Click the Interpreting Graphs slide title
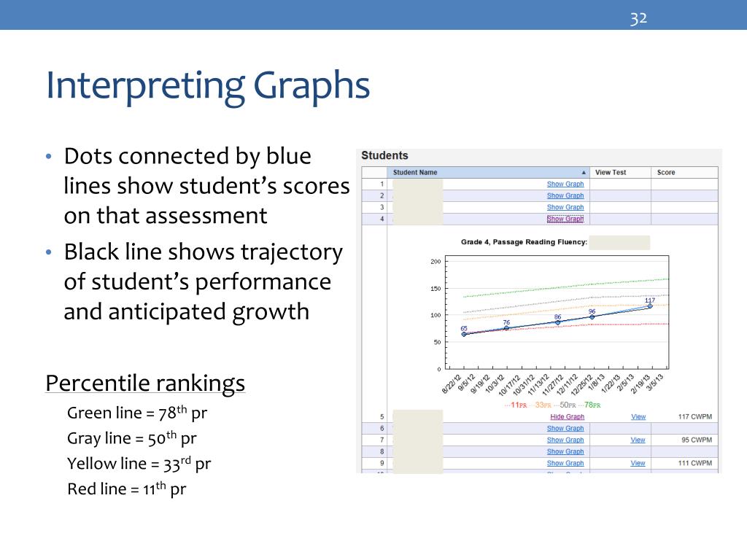 (208, 85)
